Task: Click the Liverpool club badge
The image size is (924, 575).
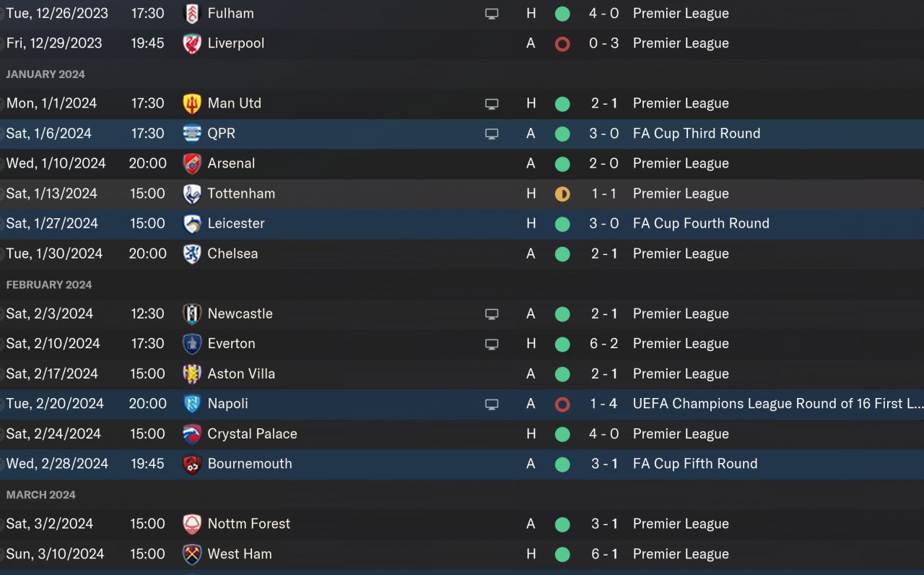Action: [x=192, y=43]
